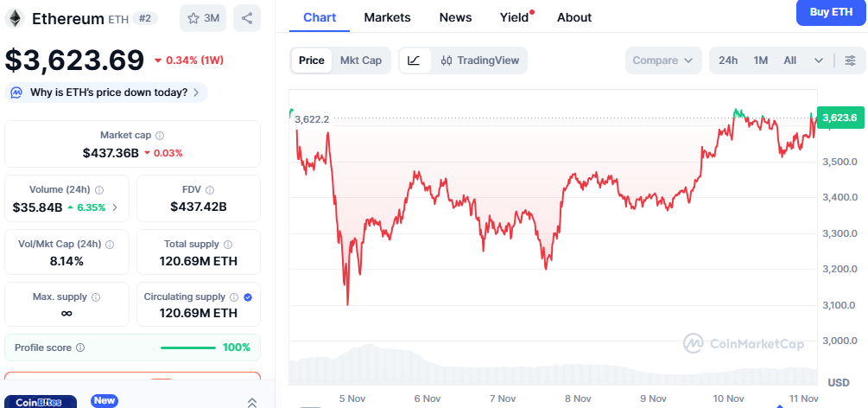Switch to the line chart icon
The image size is (868, 408).
pyautogui.click(x=414, y=61)
